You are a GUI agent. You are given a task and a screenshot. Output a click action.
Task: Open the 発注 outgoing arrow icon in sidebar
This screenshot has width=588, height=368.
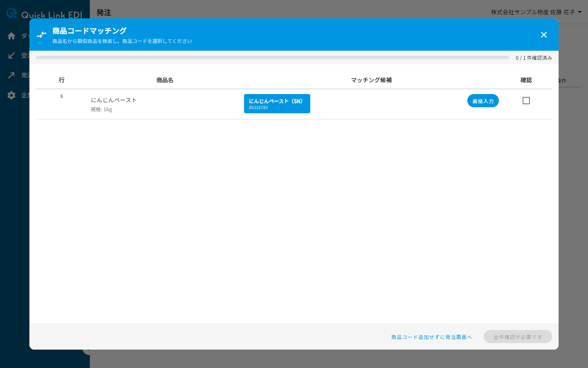tap(11, 75)
